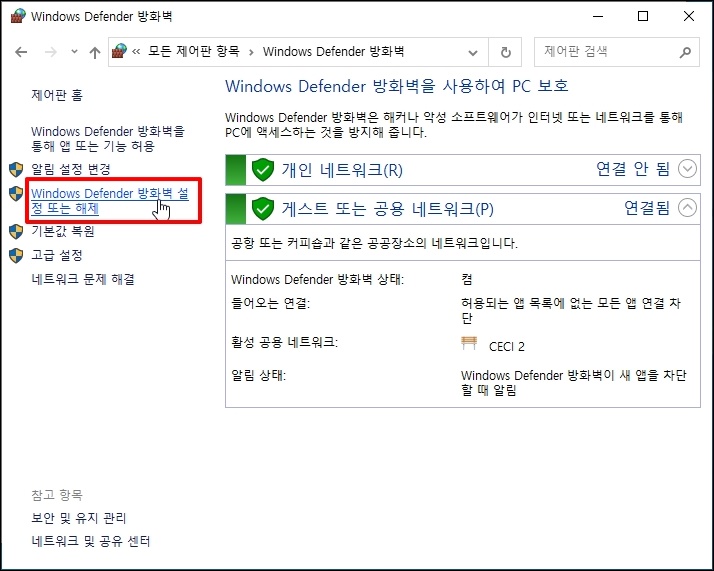Collapse the 게스트 또는 공용 네트워크(P) chevron
The image size is (714, 571).
tap(687, 208)
